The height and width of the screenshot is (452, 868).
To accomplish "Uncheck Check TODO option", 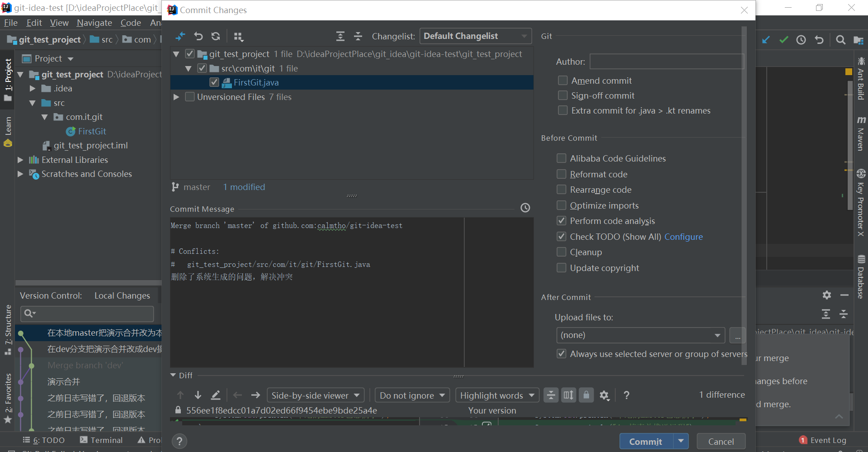I will (x=561, y=237).
